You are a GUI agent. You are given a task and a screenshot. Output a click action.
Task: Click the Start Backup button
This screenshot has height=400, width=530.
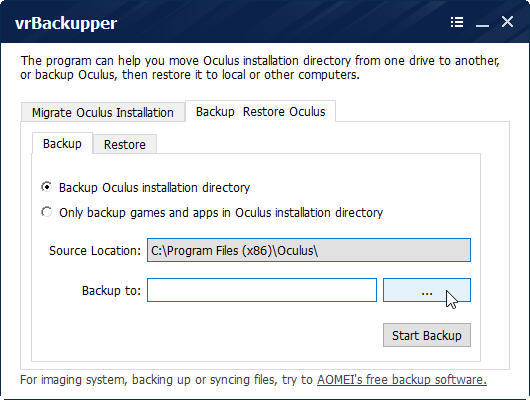427,335
